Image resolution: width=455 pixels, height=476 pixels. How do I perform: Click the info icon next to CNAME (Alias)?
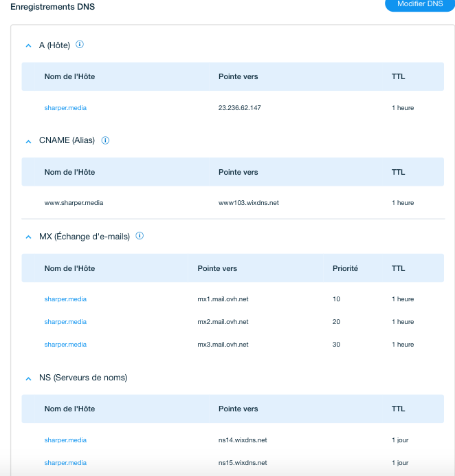[105, 140]
